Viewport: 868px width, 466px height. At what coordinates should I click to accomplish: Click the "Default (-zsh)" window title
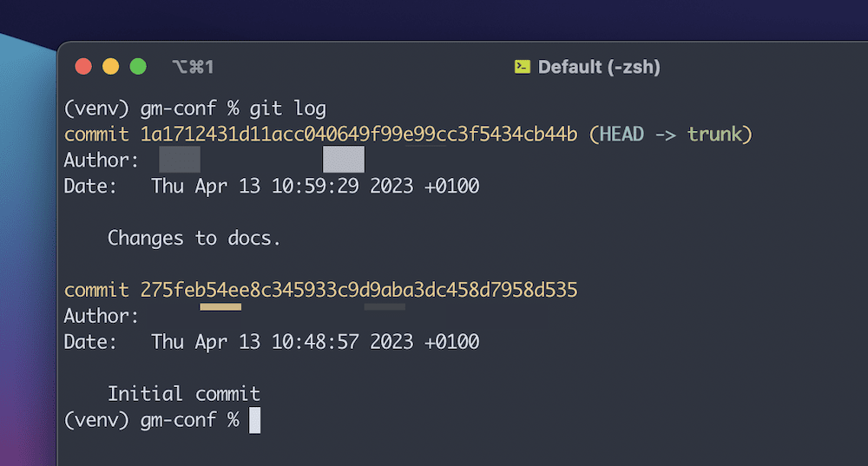pos(599,67)
